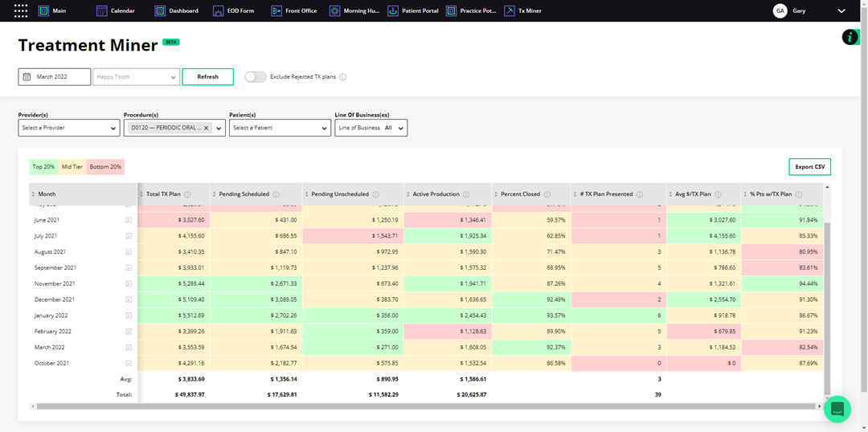The image size is (868, 432).
Task: Open the chat support bubble
Action: click(x=837, y=409)
